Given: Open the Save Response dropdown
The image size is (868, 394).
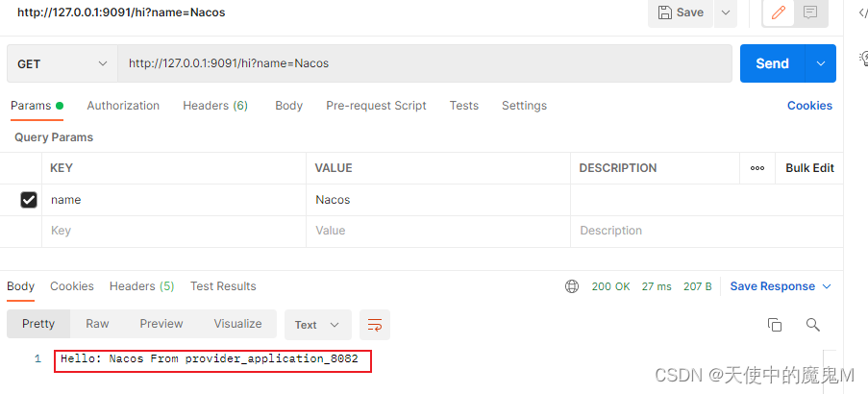Looking at the screenshot, I should (x=781, y=286).
